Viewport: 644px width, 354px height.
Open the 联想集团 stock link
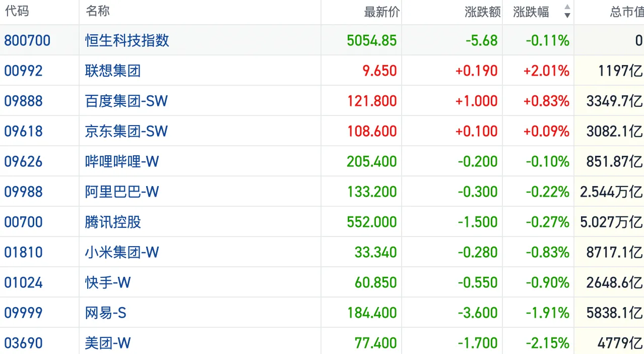click(x=113, y=71)
